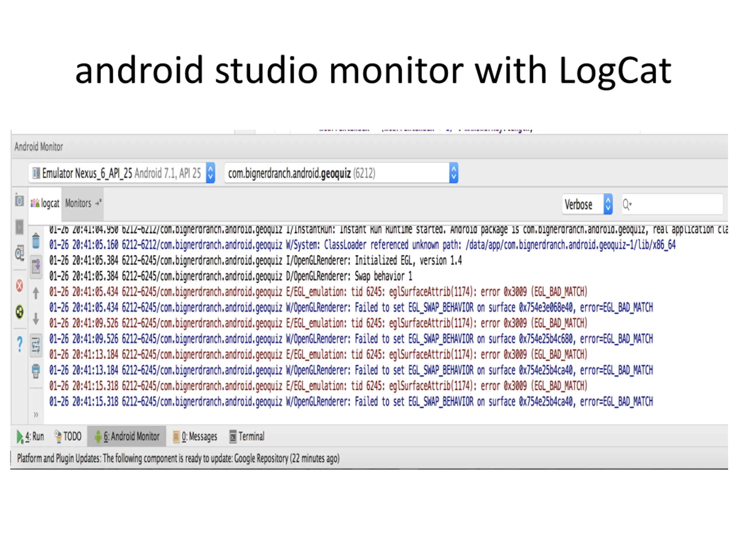This screenshot has height=560, width=747.
Task: Clear logcat with the trash can icon
Action: coord(36,241)
